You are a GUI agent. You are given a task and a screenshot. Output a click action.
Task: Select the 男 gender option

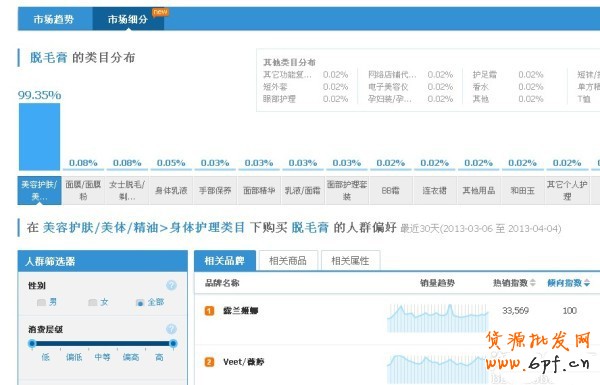point(41,303)
